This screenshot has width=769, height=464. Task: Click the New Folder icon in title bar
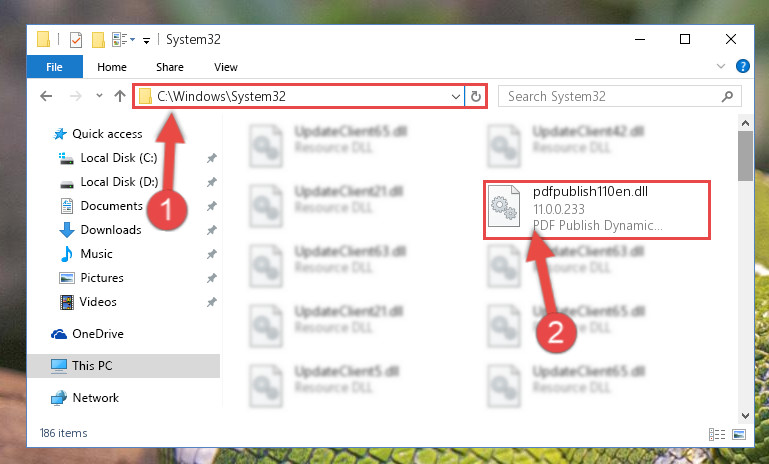point(98,40)
